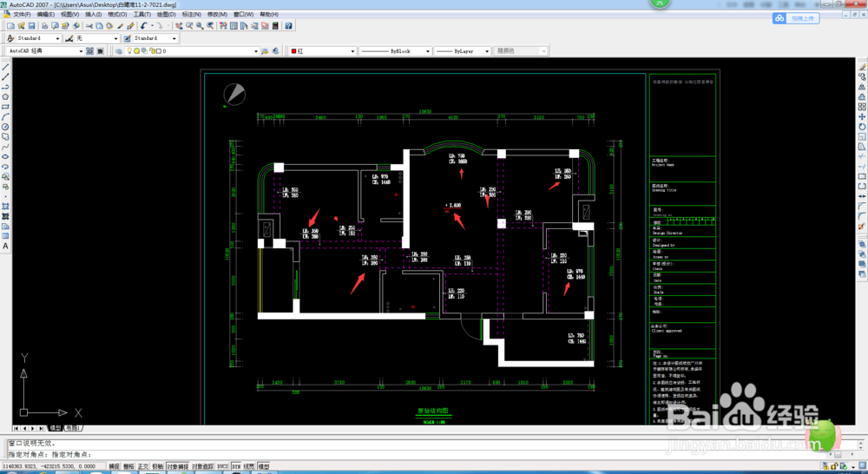868x474 pixels.
Task: Click the Workspace Settings gear icon
Action: (x=89, y=51)
